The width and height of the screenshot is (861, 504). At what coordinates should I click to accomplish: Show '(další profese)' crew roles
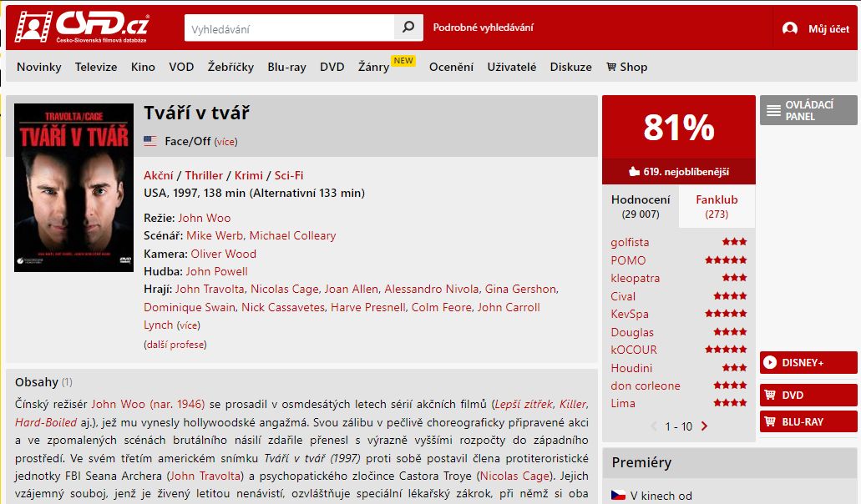(x=175, y=345)
